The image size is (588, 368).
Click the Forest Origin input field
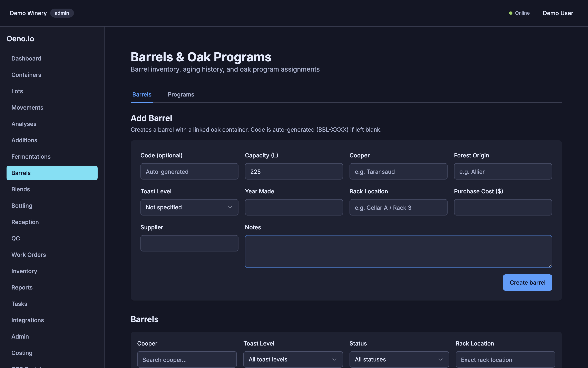[503, 171]
